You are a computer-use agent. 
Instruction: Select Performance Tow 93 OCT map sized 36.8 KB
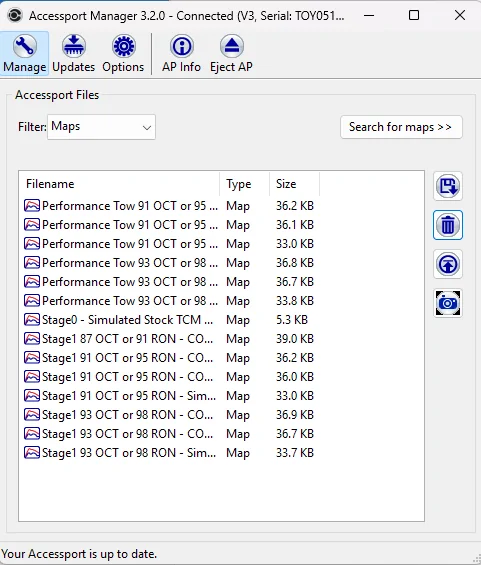[x=169, y=263]
